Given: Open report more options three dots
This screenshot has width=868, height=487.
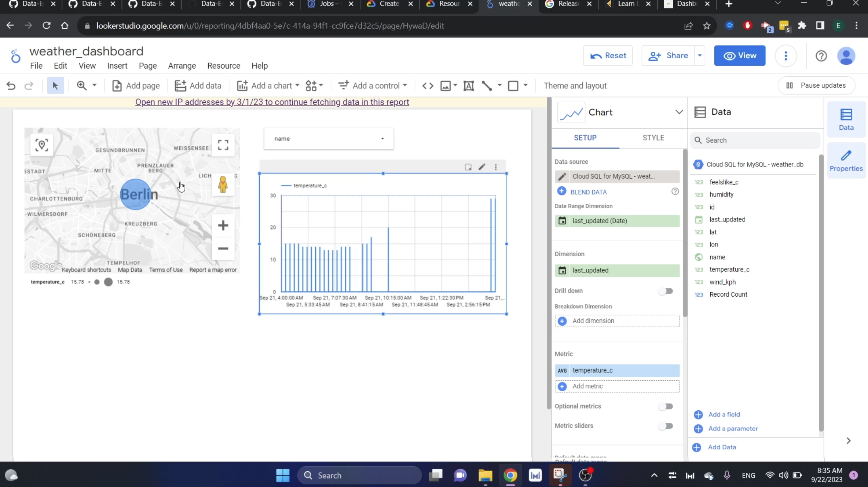Looking at the screenshot, I should [x=785, y=56].
